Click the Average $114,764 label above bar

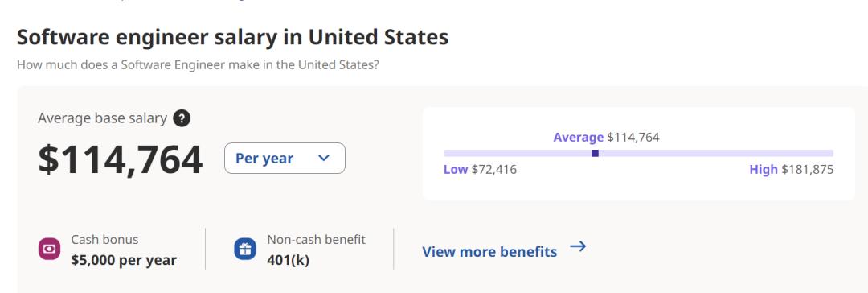606,137
